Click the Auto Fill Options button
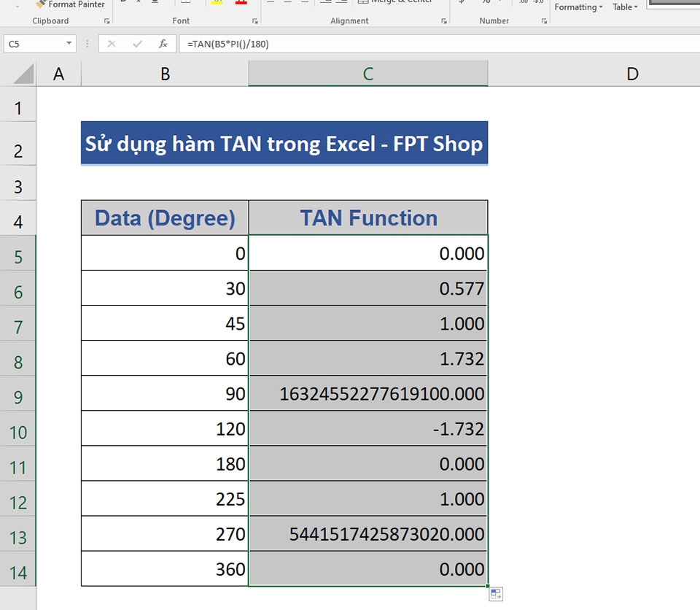The height and width of the screenshot is (610, 700). (x=495, y=594)
